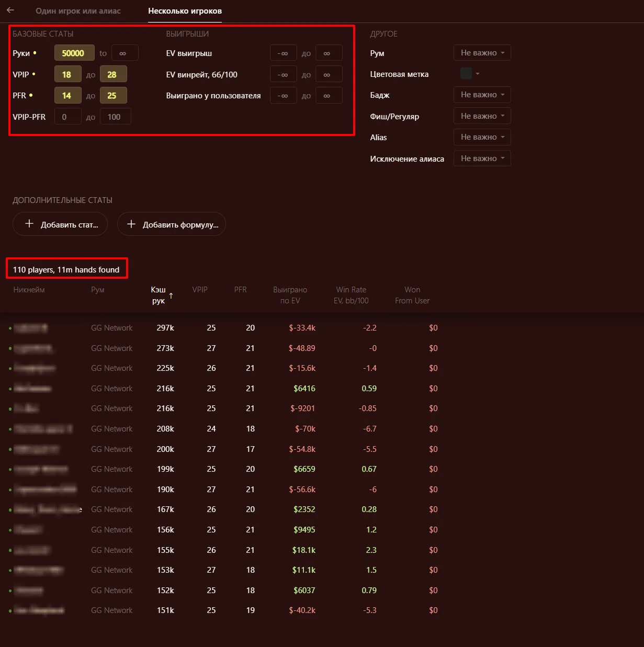
Task: Open the Рум dropdown
Action: (x=482, y=53)
